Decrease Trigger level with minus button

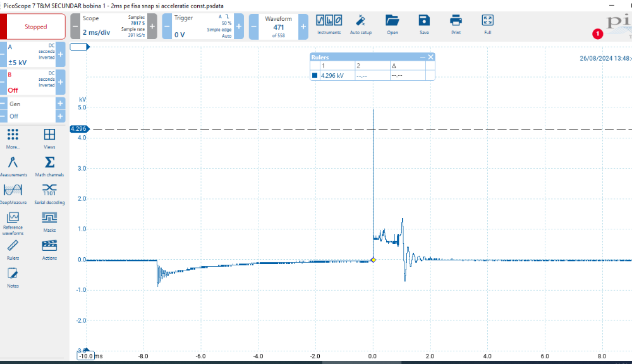pyautogui.click(x=167, y=27)
